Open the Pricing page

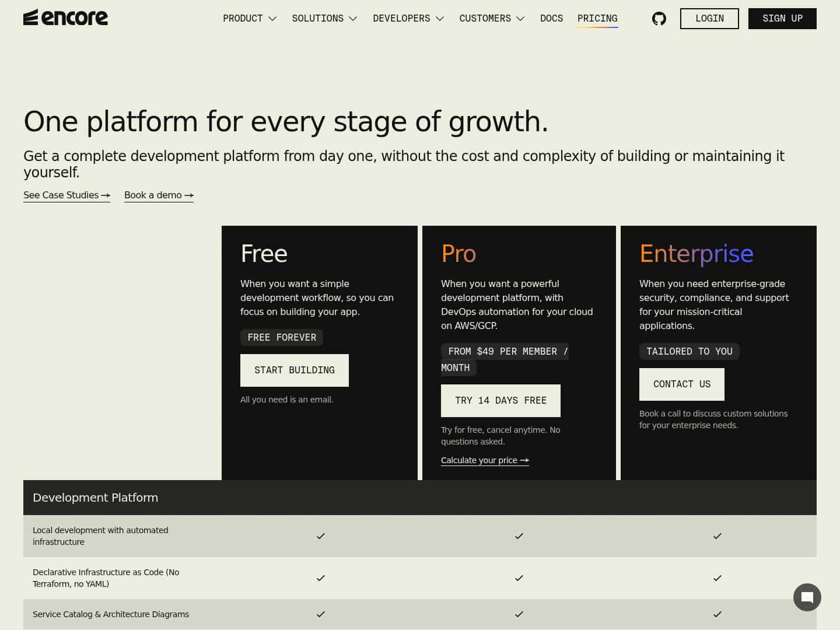597,19
